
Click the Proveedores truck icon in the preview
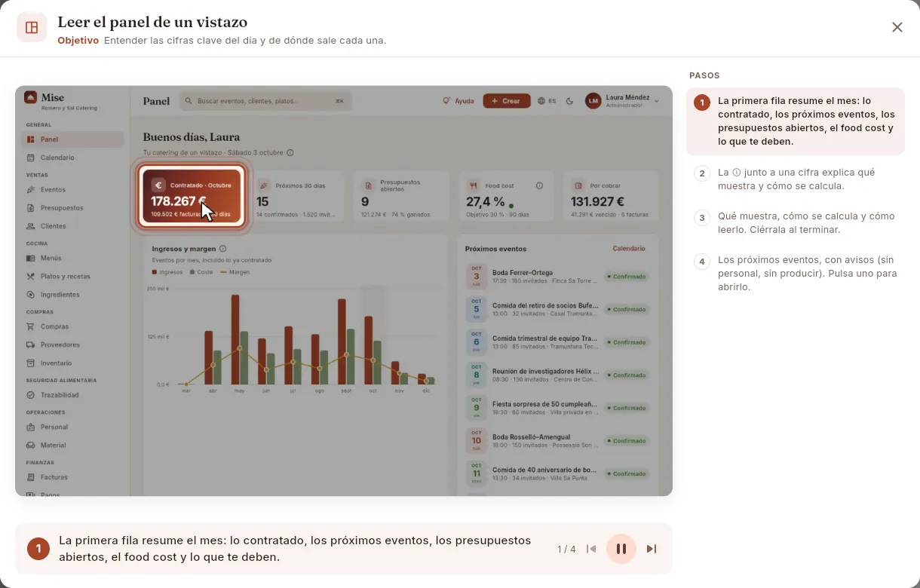point(31,345)
